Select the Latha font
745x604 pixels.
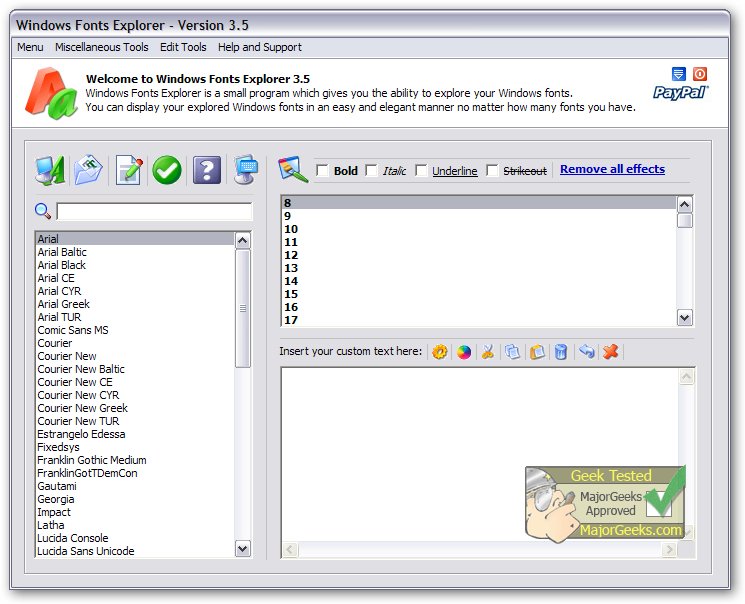135,525
